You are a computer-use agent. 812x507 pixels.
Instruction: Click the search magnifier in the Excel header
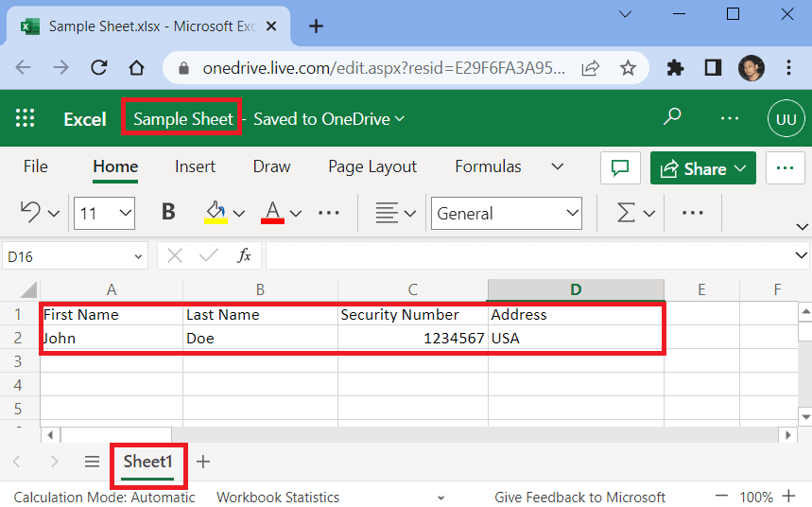[x=672, y=116]
